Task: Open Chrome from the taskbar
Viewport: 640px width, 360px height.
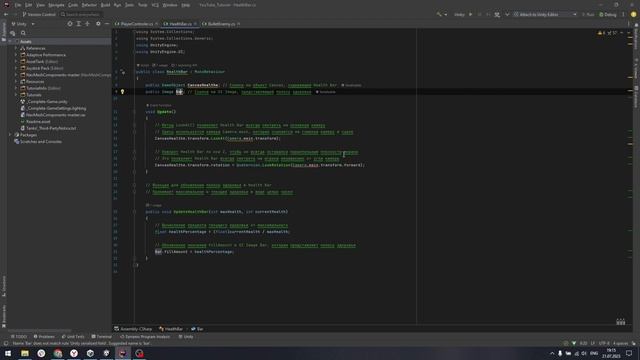Action: pos(58,353)
